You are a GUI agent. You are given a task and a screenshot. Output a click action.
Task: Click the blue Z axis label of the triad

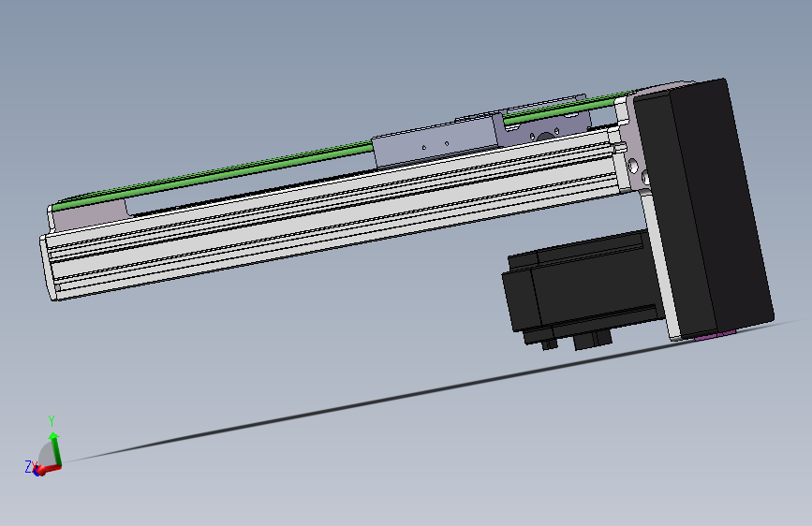(x=28, y=466)
